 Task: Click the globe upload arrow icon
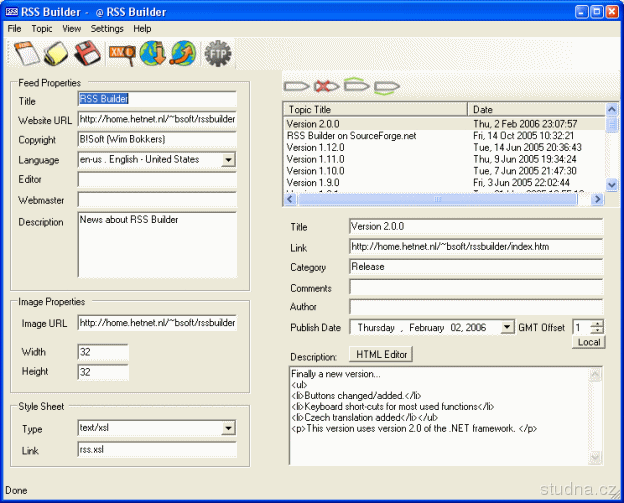point(182,54)
